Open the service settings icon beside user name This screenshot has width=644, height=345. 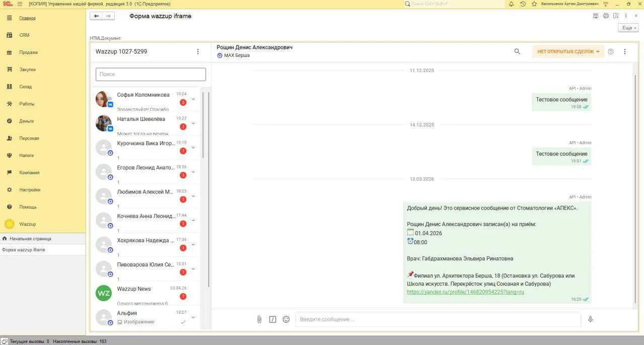coord(606,4)
